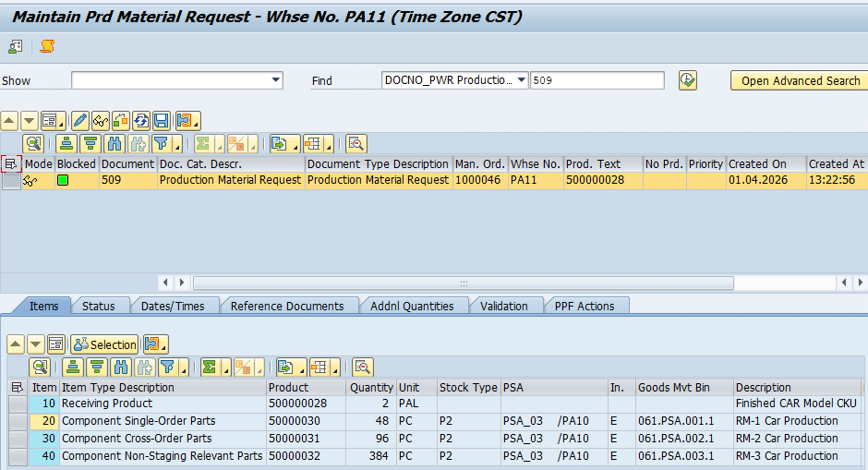Open the Find criteria DOCNO_PWR dropdown
868x470 pixels.
pos(522,80)
